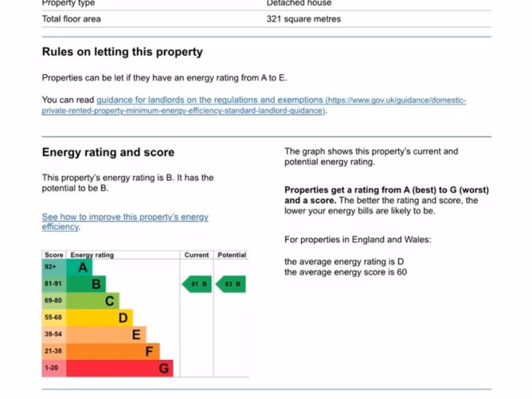
Task: Click the current rating 81 B arrow
Action: (197, 284)
